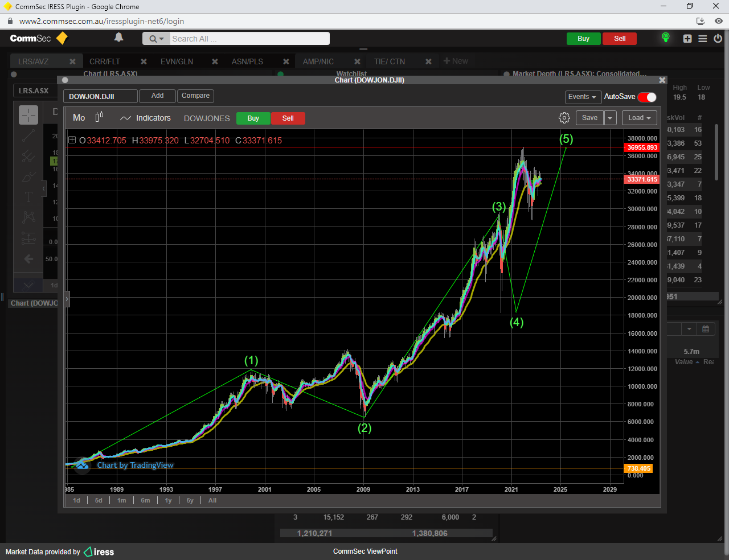Select the trend line drawing tool
This screenshot has height=560, width=729.
28,135
